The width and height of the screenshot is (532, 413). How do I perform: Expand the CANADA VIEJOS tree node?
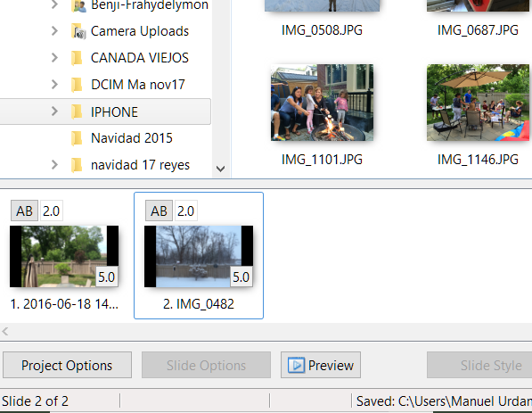click(x=54, y=58)
